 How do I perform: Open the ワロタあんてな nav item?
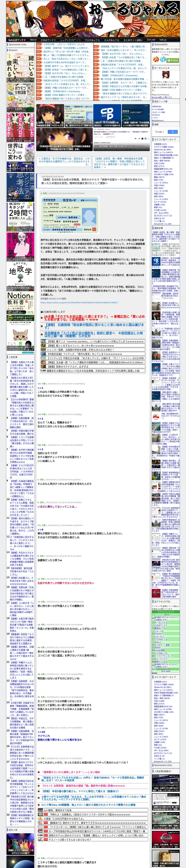click(92, 40)
